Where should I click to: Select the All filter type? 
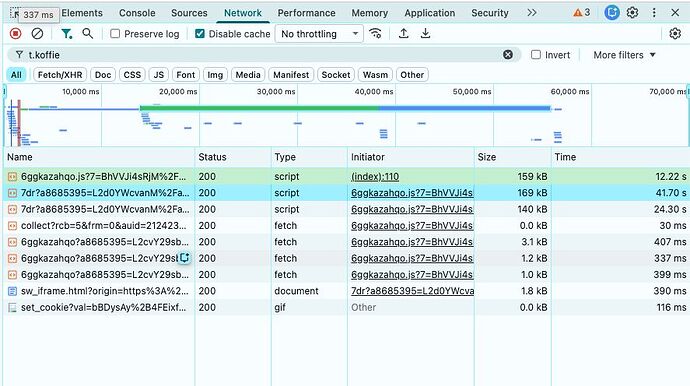16,75
